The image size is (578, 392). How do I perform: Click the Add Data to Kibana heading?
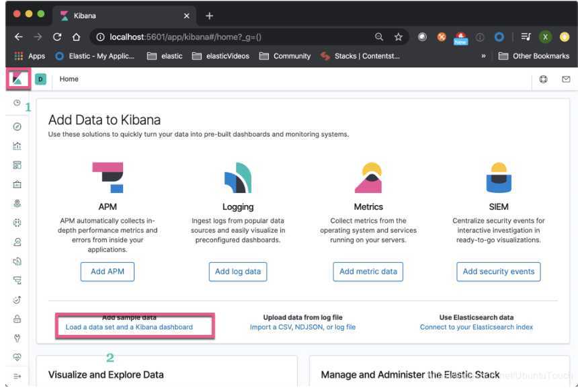pos(104,120)
